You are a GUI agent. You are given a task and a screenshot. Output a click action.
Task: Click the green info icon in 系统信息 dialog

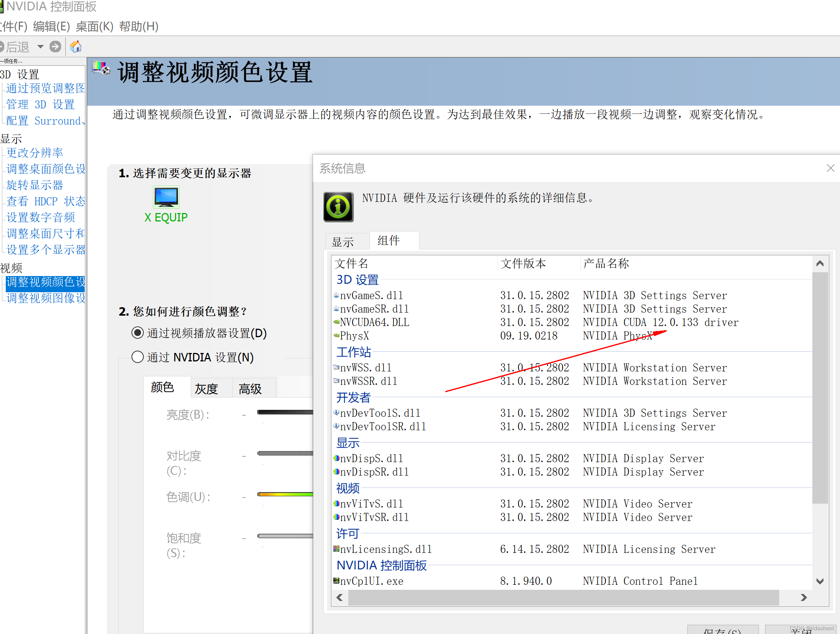coord(338,207)
